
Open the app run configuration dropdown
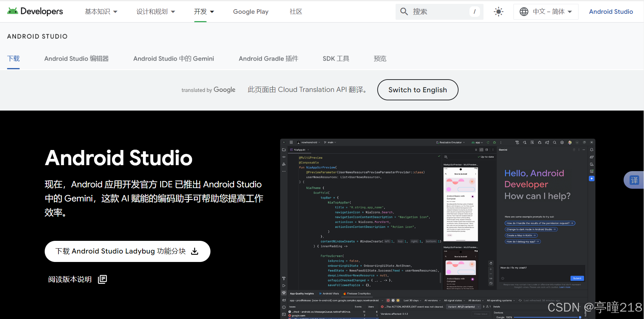click(x=477, y=142)
